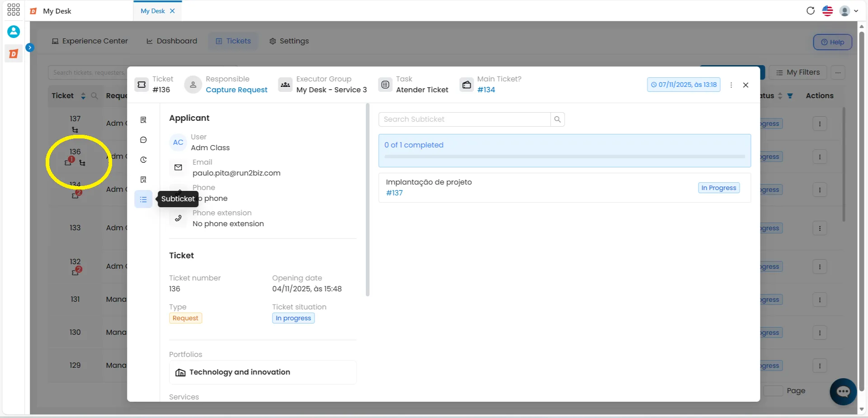Screen dimensions: 868x418
Task: Click the phone extension handset icon
Action: point(178,218)
